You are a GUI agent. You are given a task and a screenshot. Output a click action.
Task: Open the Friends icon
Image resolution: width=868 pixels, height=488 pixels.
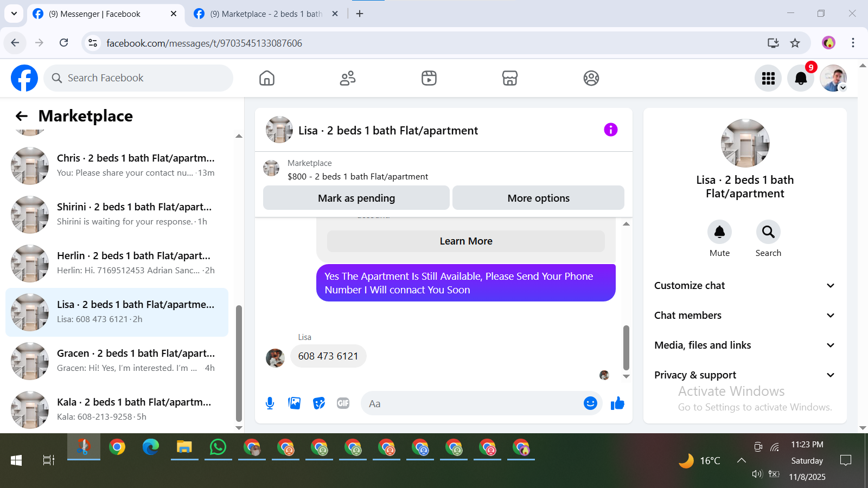pos(348,78)
